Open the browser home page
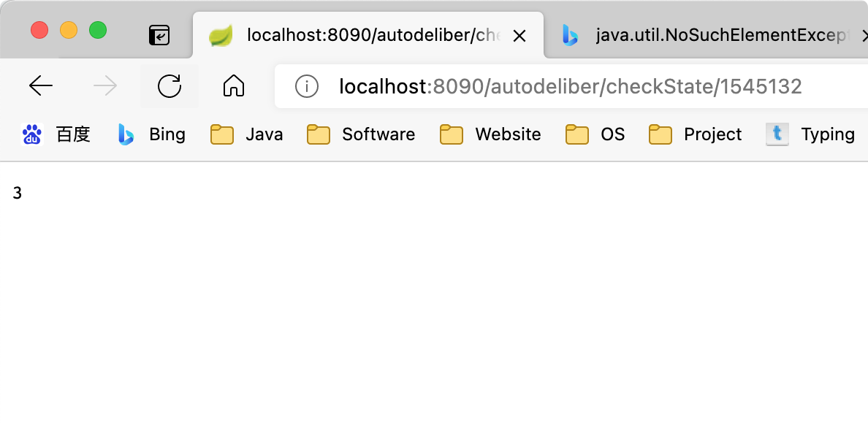 234,86
